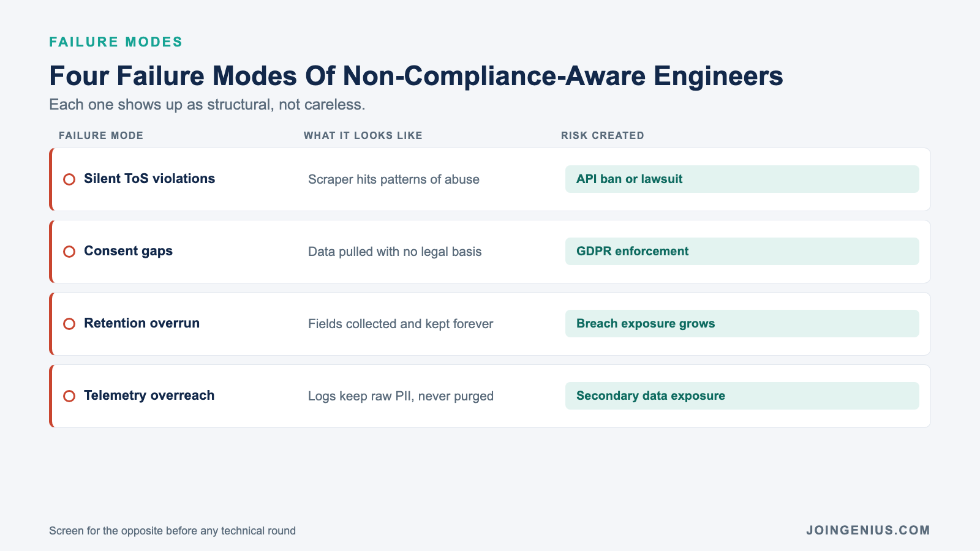
Task: Click the 'Secondary data exposure' risk badge
Action: 742,396
